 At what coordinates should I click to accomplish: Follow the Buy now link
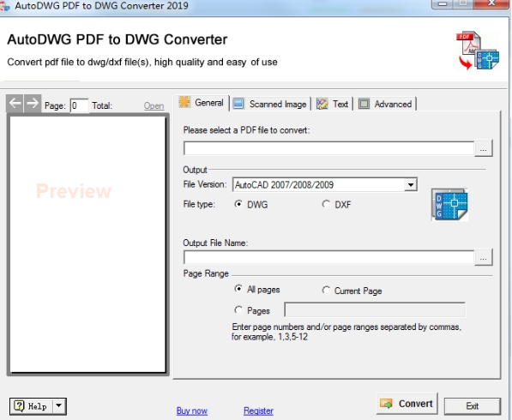[191, 411]
